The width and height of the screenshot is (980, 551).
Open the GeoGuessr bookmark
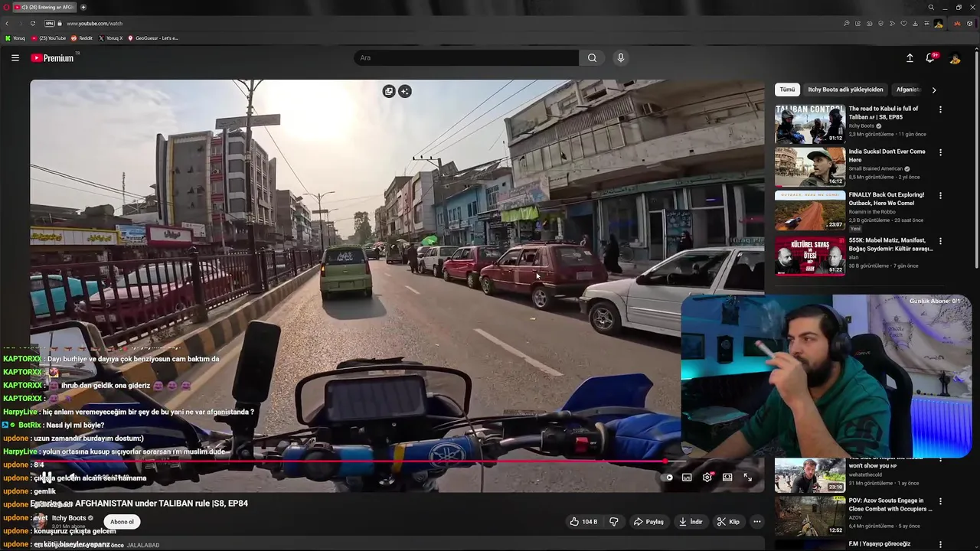pyautogui.click(x=153, y=37)
